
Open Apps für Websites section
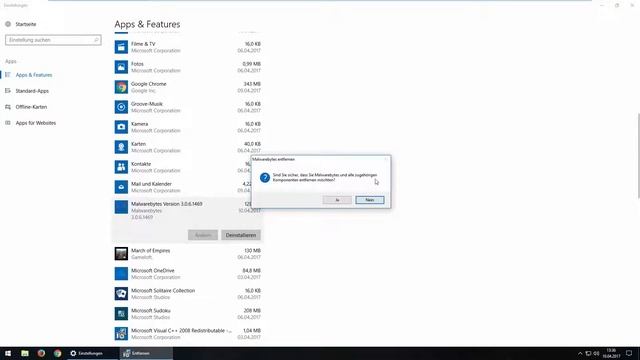pyautogui.click(x=36, y=123)
